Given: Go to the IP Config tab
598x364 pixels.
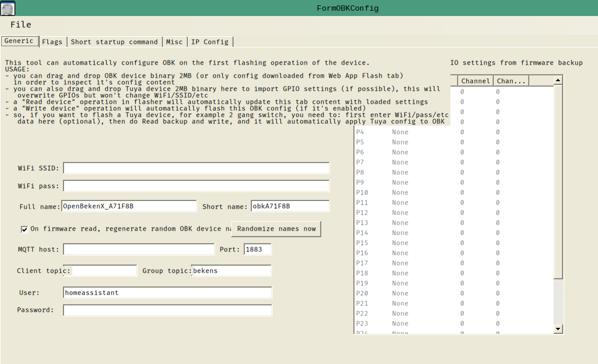Looking at the screenshot, I should 210,42.
